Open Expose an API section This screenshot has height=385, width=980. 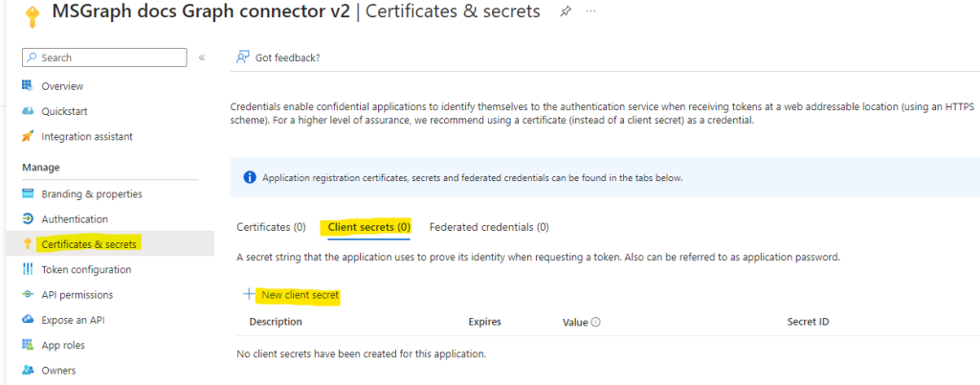73,320
